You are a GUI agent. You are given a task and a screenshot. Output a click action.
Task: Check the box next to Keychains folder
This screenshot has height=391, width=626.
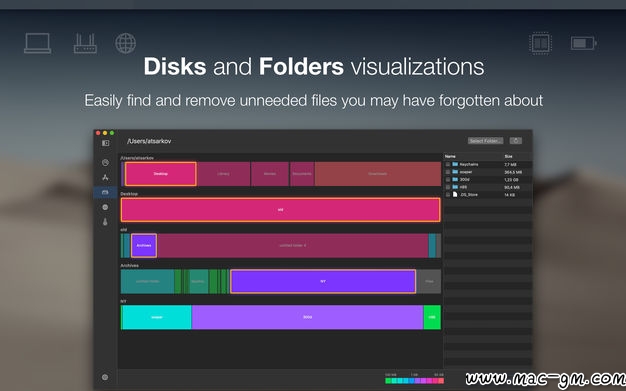448,165
